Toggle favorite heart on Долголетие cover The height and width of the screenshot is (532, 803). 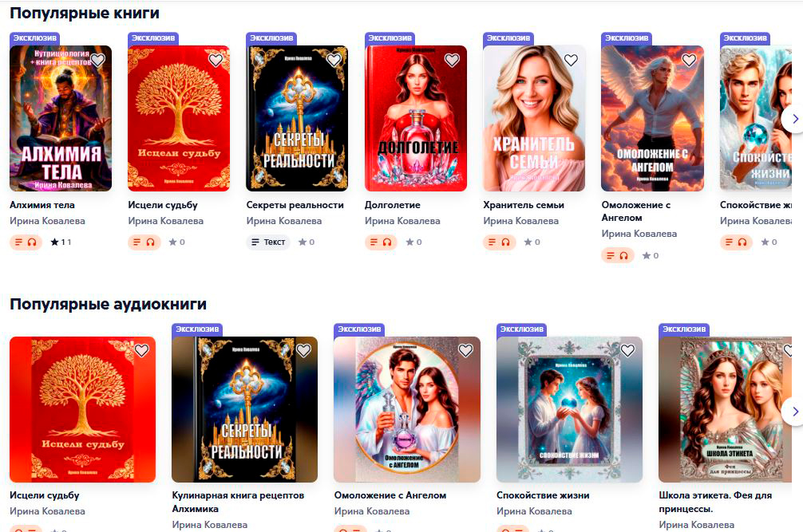452,60
